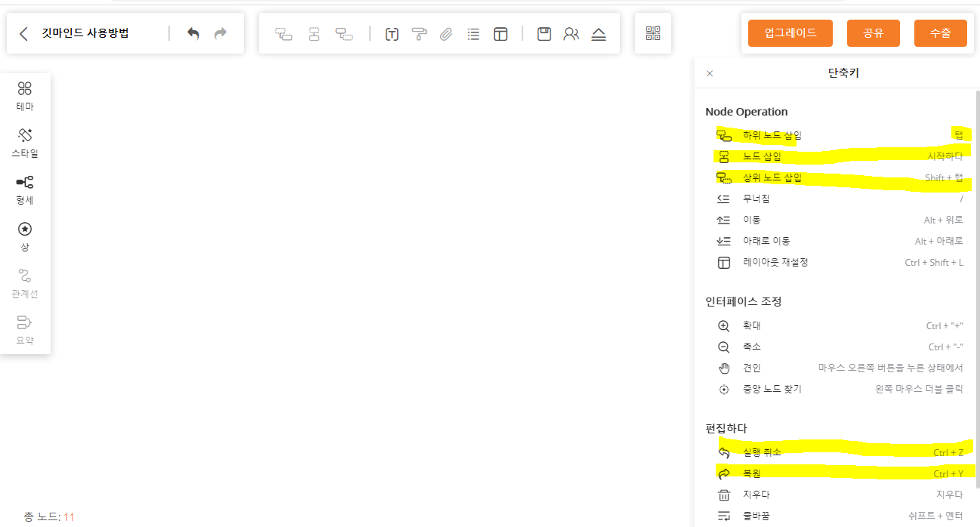Open the QR code icon
The width and height of the screenshot is (980, 527).
pos(653,33)
